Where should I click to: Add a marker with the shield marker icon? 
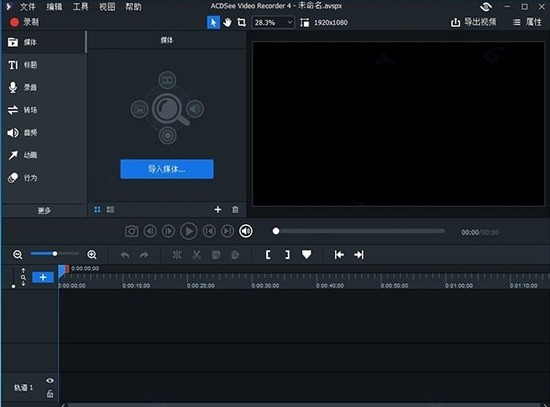pos(307,255)
